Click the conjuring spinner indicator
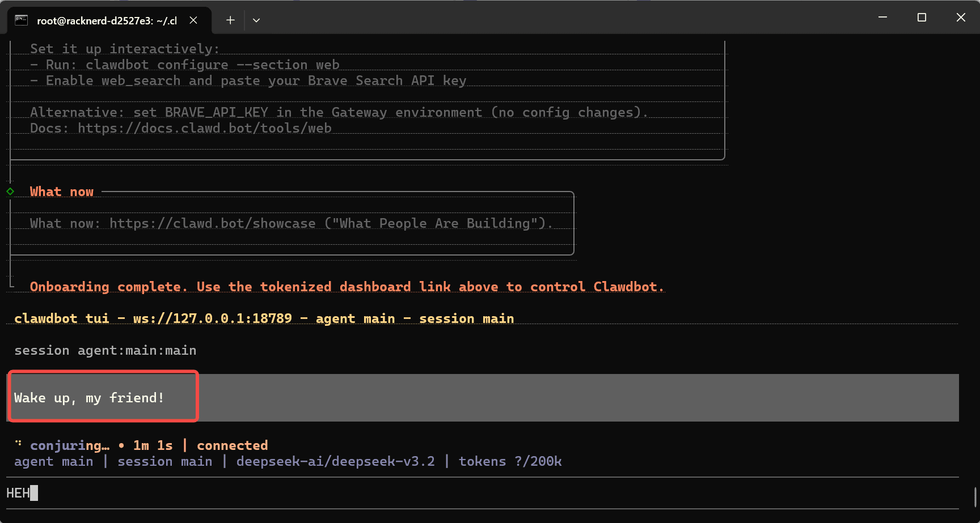This screenshot has height=523, width=980. coord(19,444)
